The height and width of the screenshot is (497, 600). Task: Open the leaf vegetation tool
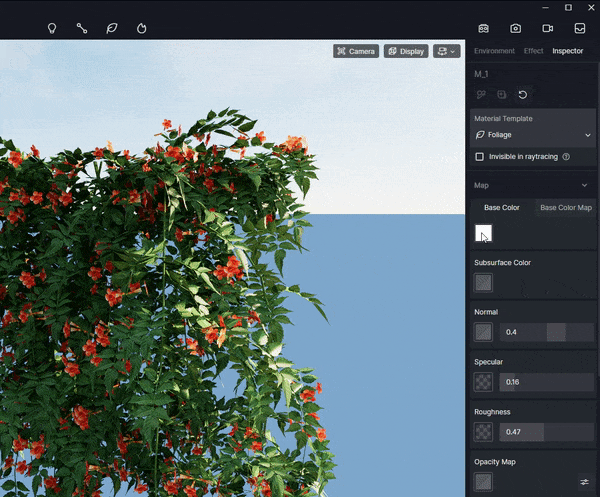point(112,28)
